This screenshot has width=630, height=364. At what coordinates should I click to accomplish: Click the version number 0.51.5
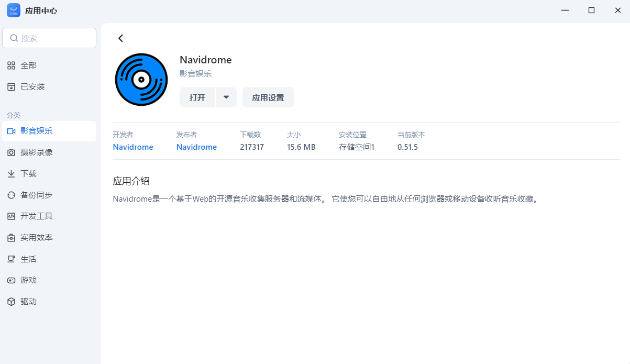click(x=407, y=147)
